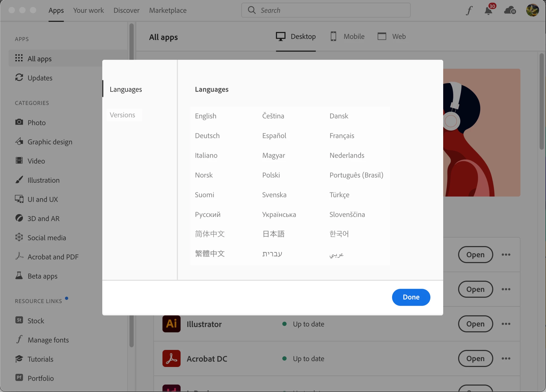The height and width of the screenshot is (392, 546).
Task: Open the Beta apps flask icon
Action: click(x=19, y=276)
